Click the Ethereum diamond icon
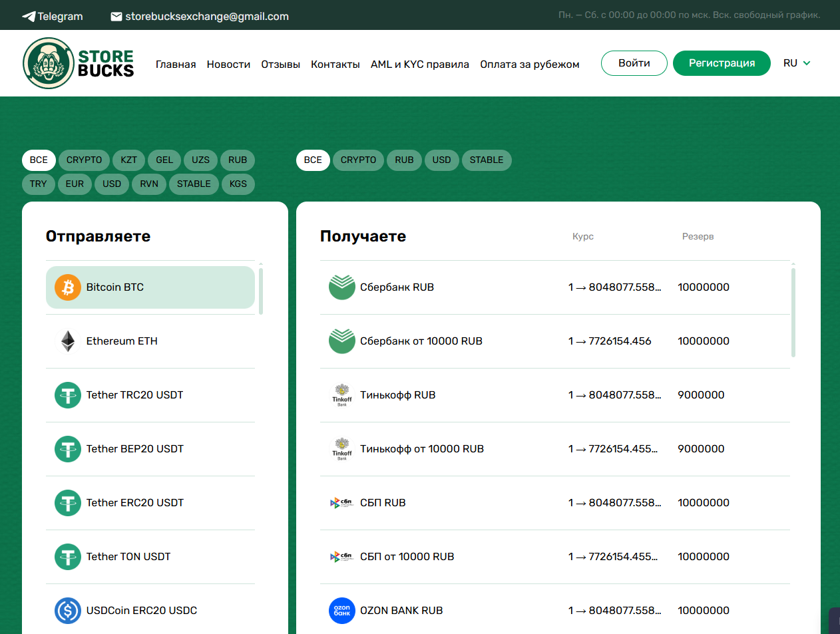 tap(68, 341)
